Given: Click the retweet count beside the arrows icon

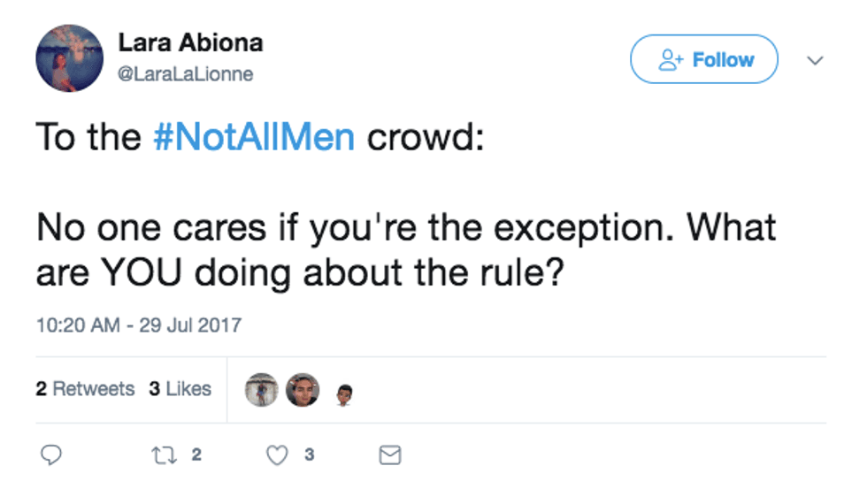Looking at the screenshot, I should point(196,455).
